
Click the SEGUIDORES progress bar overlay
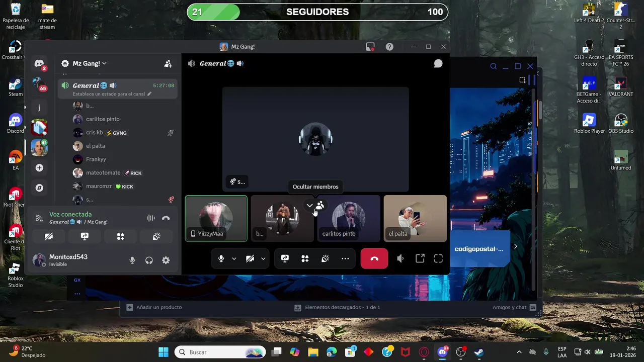317,12
